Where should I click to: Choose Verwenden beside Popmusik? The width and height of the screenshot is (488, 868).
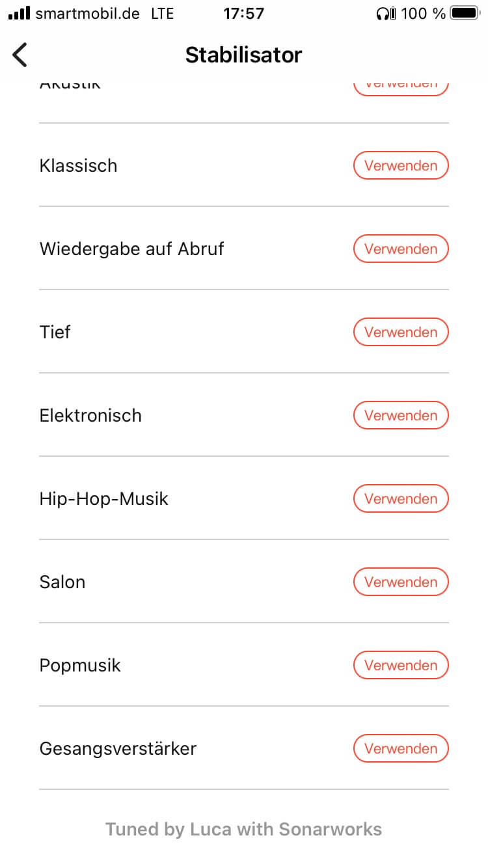pos(401,666)
